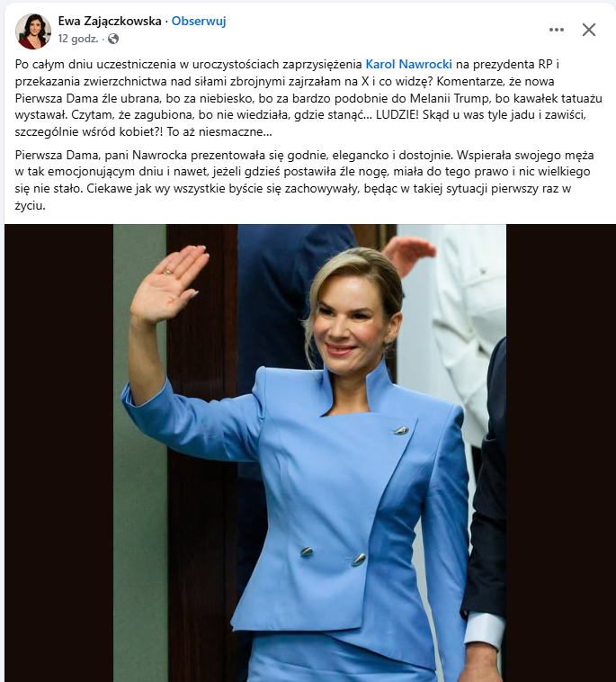Open the Karol Nawrocki mention link
Screen dimensions: 616x682
point(408,65)
